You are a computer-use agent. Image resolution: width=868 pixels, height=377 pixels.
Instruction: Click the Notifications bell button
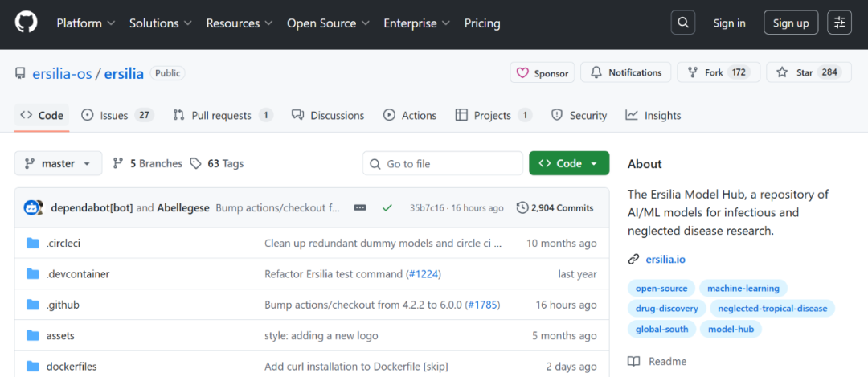tap(625, 72)
